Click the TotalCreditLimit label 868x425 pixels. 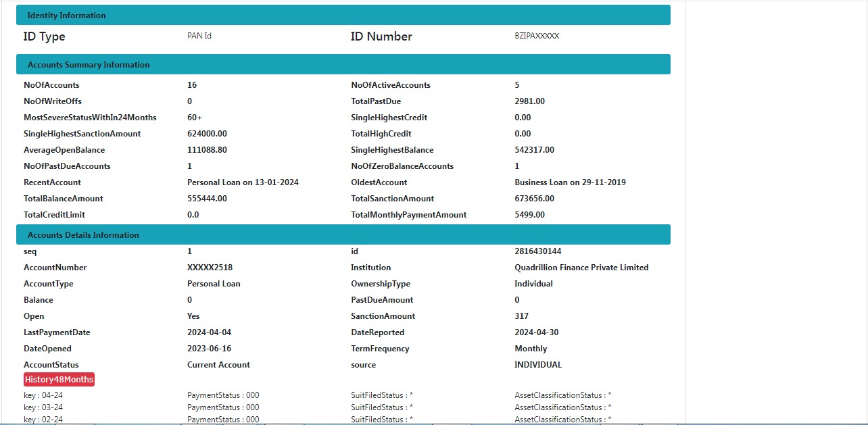tap(54, 215)
